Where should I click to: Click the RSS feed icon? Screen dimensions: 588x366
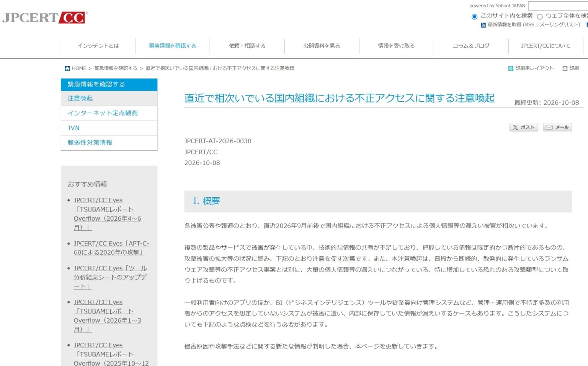(x=483, y=25)
